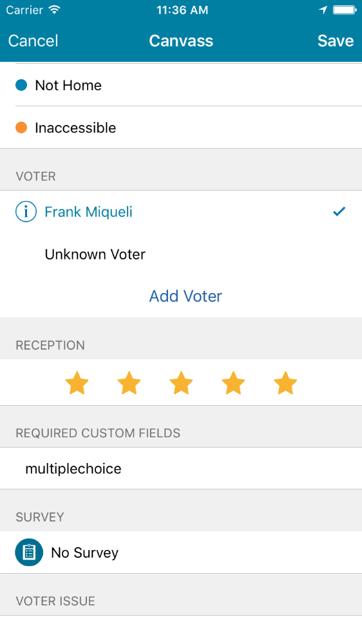This screenshot has width=362, height=644.
Task: Open the multiplechoice custom field
Action: tap(181, 469)
